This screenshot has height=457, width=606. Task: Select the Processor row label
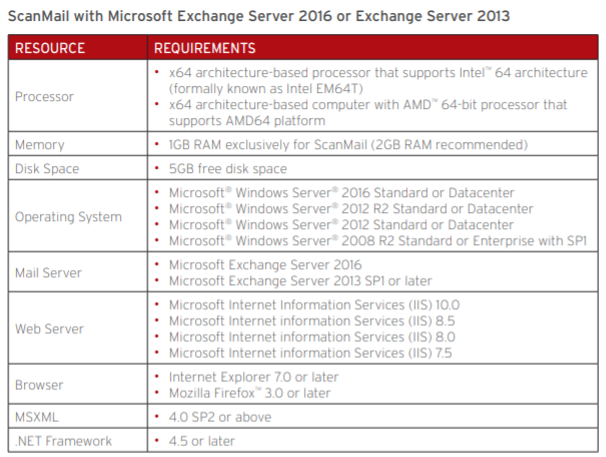[45, 97]
